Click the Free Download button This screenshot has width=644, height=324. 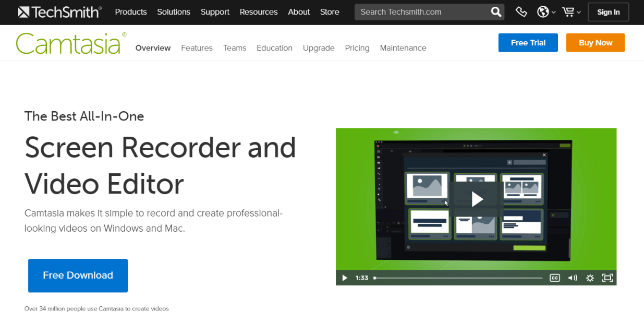pyautogui.click(x=78, y=275)
